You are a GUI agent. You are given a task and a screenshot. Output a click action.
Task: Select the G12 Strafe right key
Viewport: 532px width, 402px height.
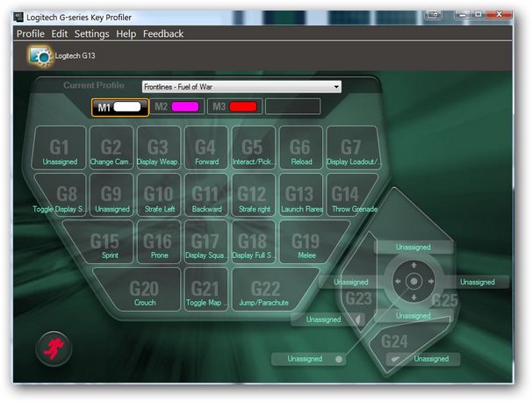click(x=253, y=195)
